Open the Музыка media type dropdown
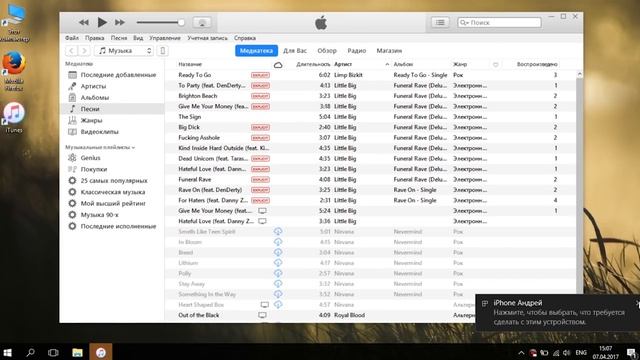Screen dimensions: 640x360 point(124,51)
